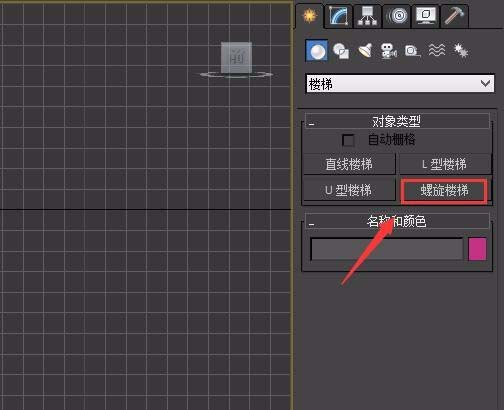The width and height of the screenshot is (504, 410).
Task: Click the L 型楼梯 button
Action: 445,164
